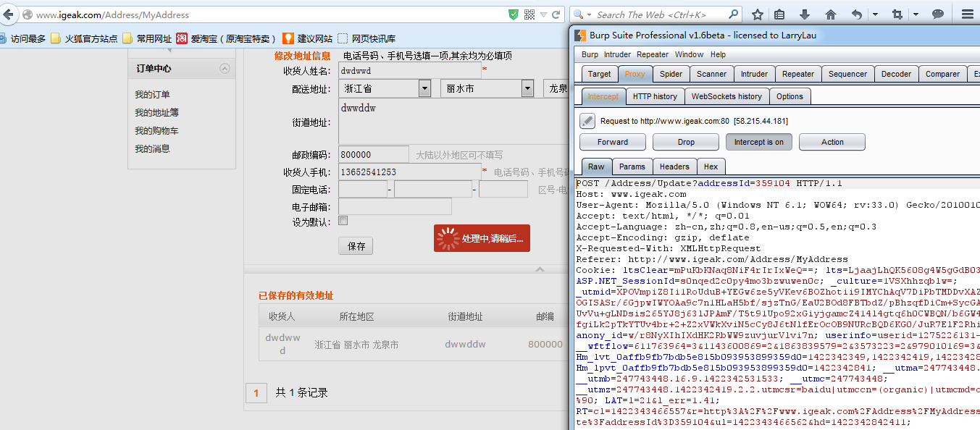This screenshot has width=980, height=430.
Task: Switch to the Decoder tab in Burp
Action: 896,74
